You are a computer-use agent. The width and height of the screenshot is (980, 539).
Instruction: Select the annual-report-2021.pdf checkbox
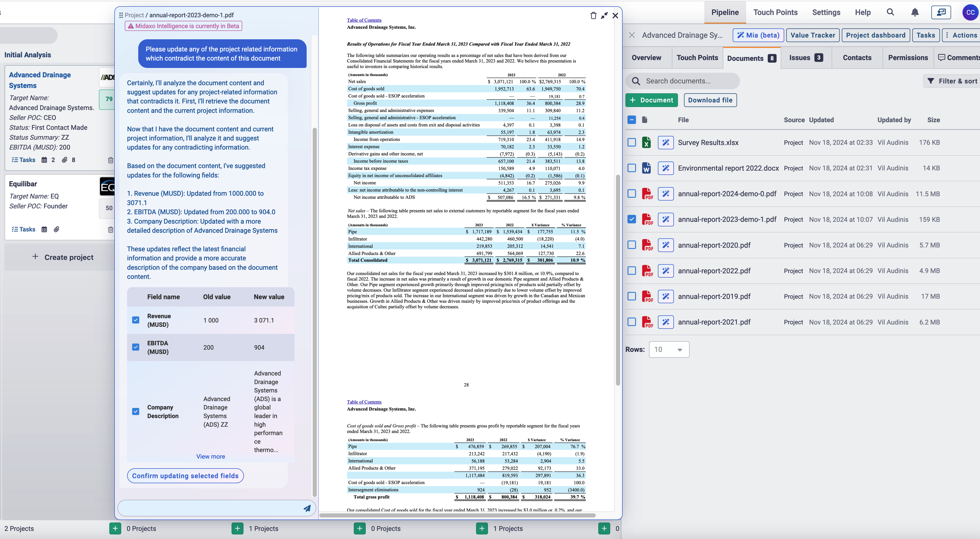click(632, 322)
